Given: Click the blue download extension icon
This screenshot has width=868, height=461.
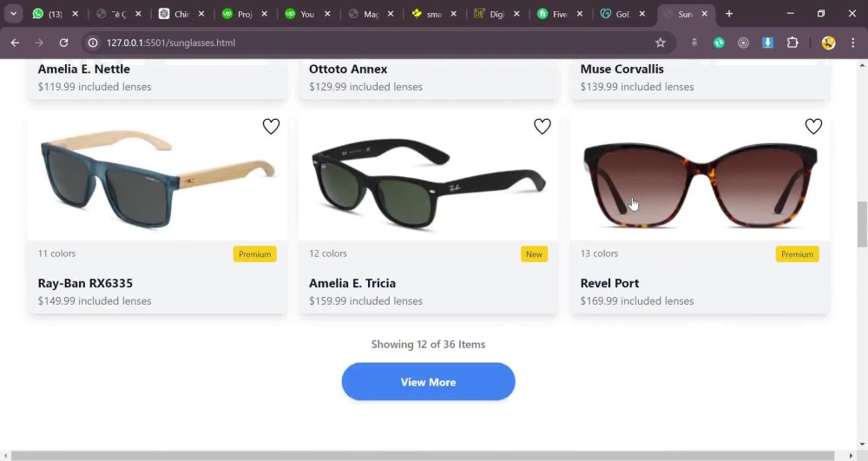Looking at the screenshot, I should coord(767,43).
